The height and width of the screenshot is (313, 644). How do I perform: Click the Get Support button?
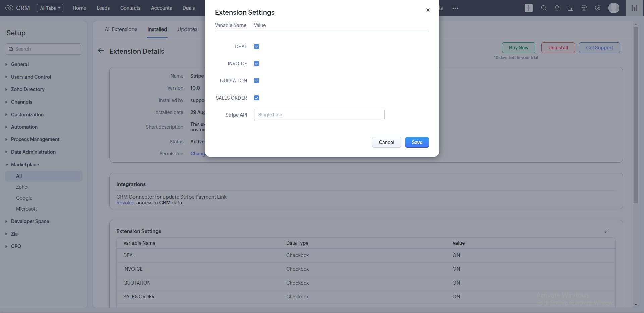coord(600,48)
